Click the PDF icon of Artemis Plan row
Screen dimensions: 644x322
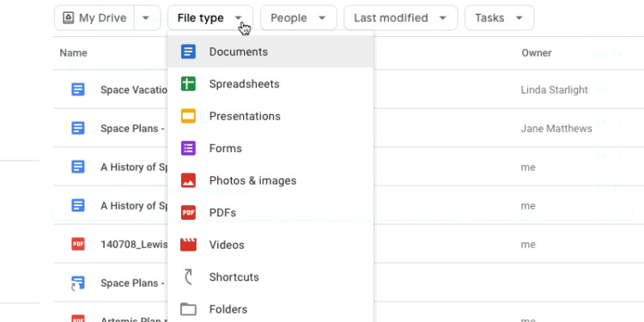coord(78,319)
